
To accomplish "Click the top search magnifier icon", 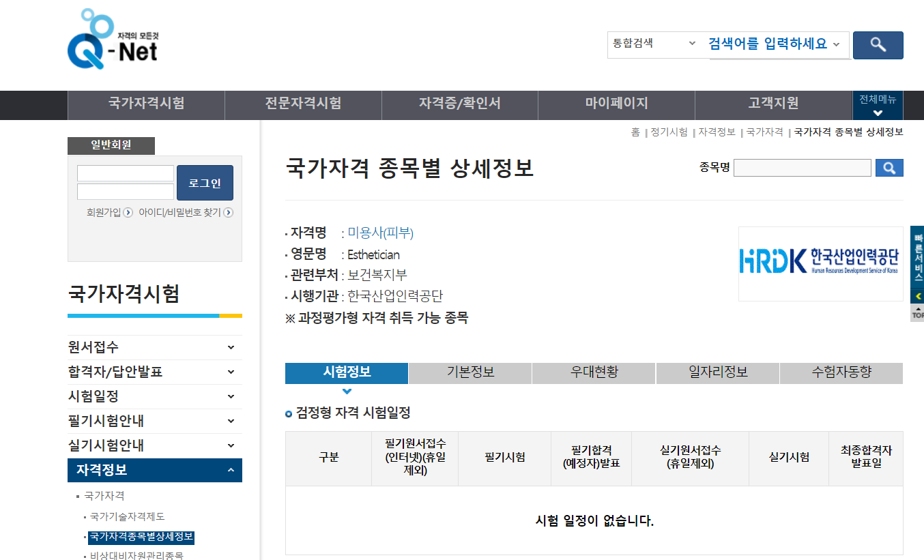I will 878,45.
